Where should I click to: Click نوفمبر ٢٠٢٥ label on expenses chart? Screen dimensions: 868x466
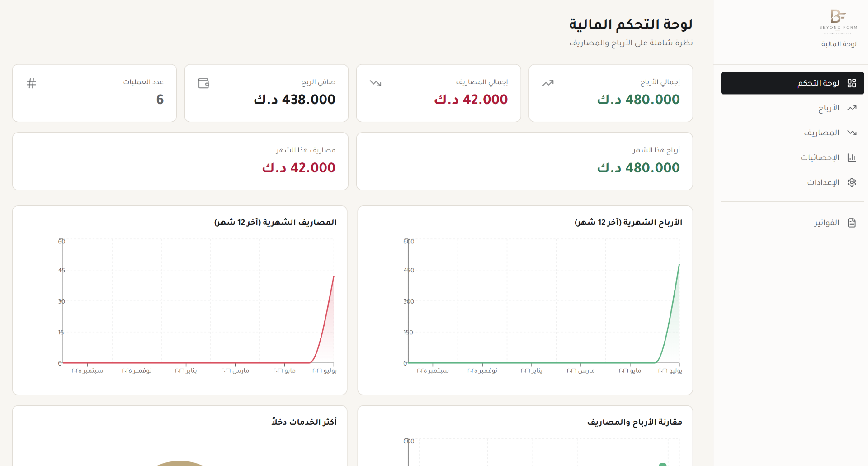coord(137,371)
